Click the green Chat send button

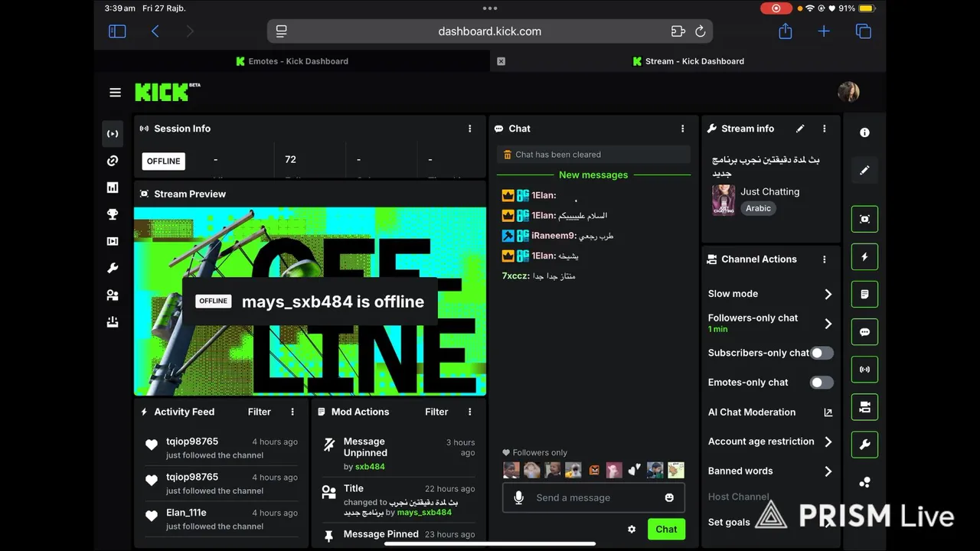666,529
